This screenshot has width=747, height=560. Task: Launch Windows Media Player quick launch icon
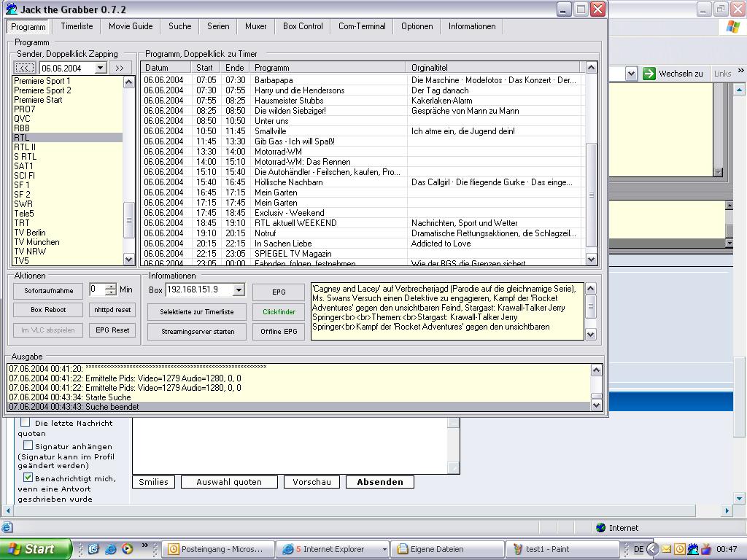[127, 549]
